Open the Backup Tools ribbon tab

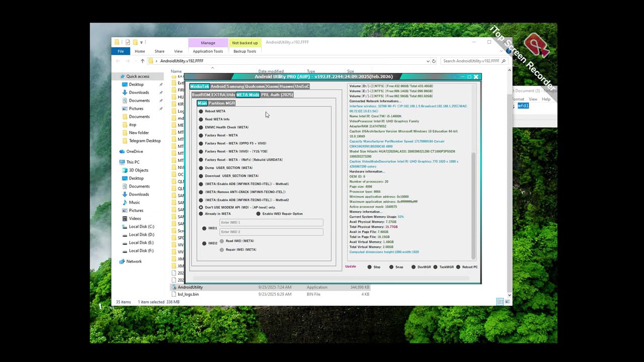point(245,51)
